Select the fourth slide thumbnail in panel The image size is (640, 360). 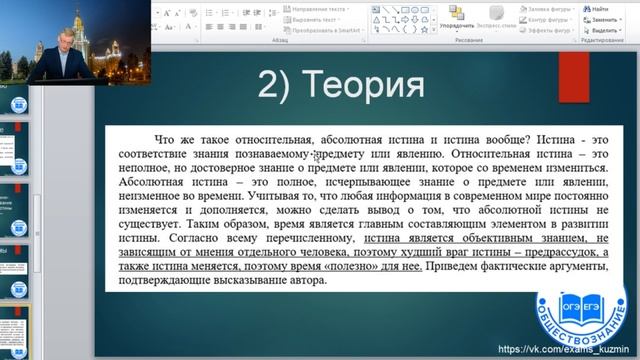coord(14,271)
